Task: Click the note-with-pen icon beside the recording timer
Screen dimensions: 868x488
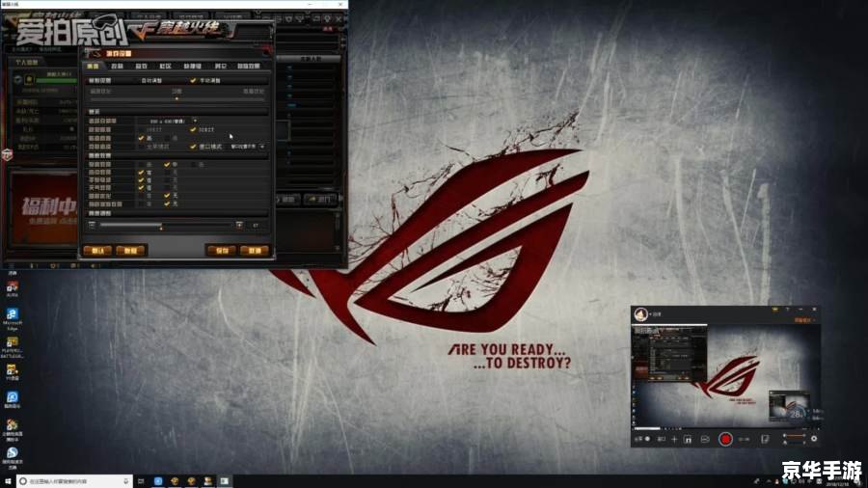Action: click(x=765, y=440)
